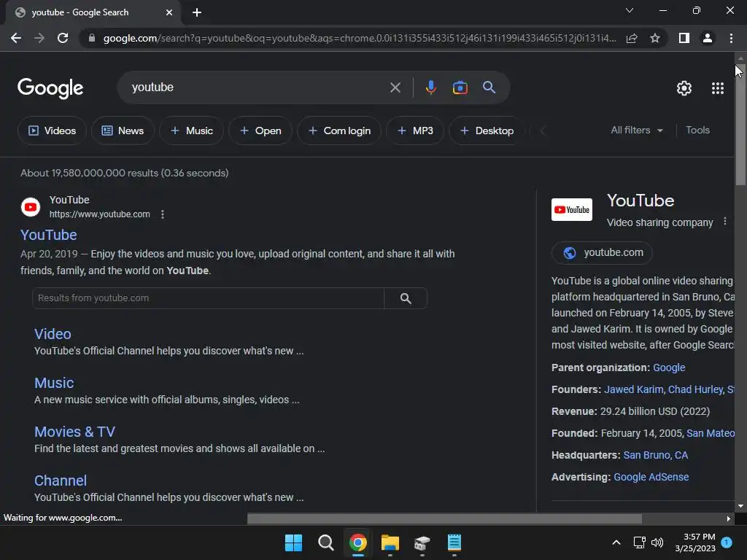
Task: Click the address bar URL
Action: pos(360,38)
